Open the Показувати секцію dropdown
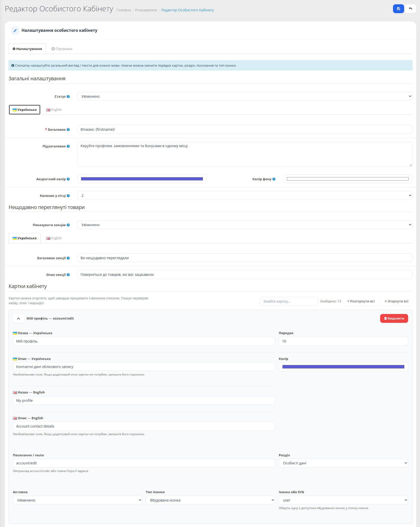Viewport: 420px width, 527px height. pyautogui.click(x=245, y=225)
